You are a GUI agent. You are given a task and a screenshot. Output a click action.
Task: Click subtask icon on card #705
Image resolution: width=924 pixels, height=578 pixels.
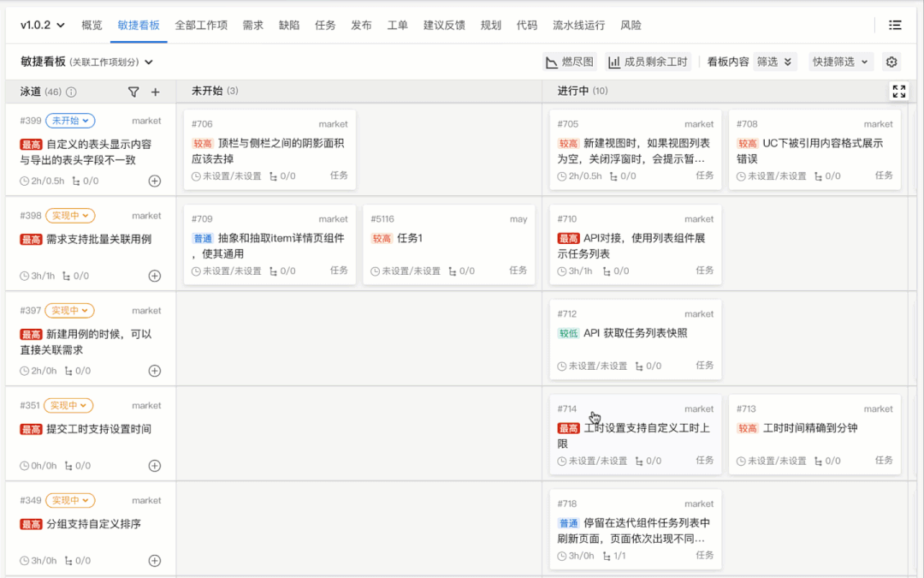coord(614,176)
